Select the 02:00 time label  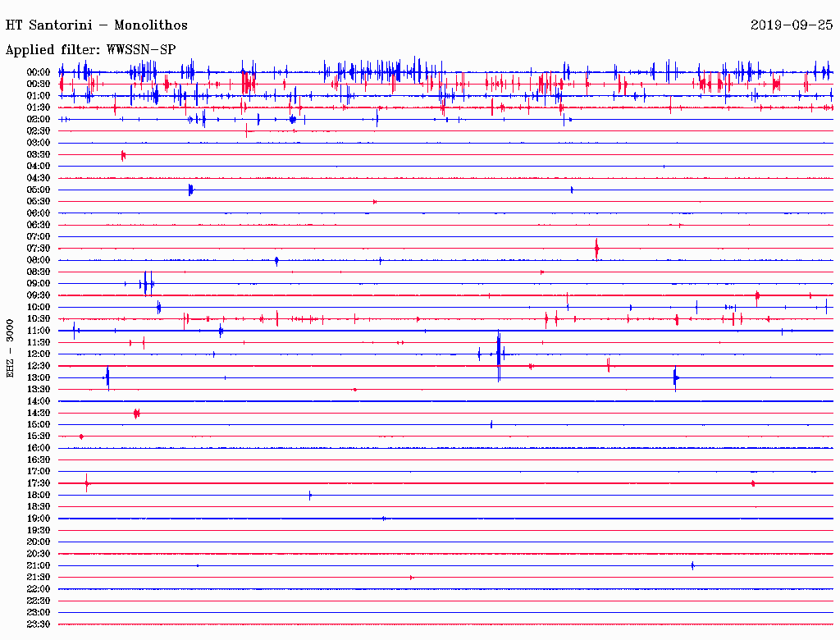[39, 120]
